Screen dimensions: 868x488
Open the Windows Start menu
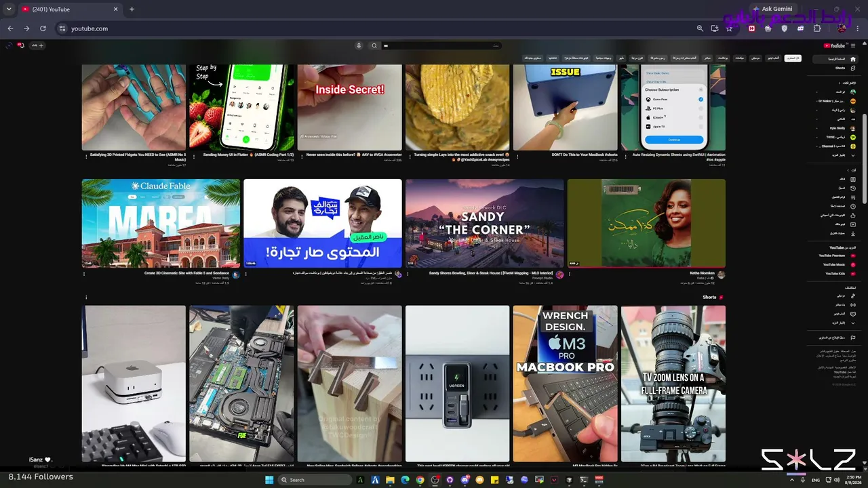coord(269,480)
